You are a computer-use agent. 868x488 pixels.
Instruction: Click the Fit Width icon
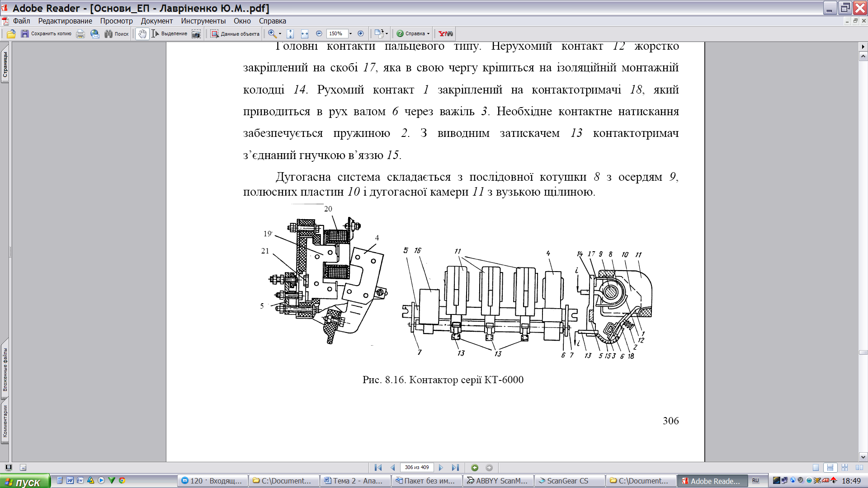(305, 34)
